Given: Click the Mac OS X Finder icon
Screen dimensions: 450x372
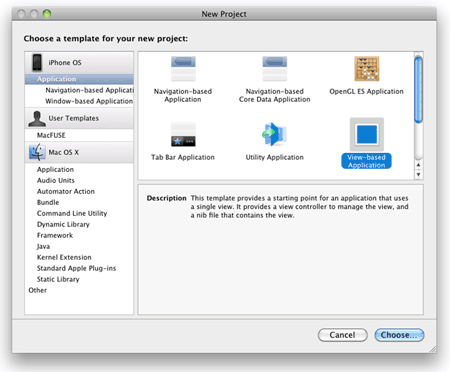Looking at the screenshot, I should [x=37, y=152].
